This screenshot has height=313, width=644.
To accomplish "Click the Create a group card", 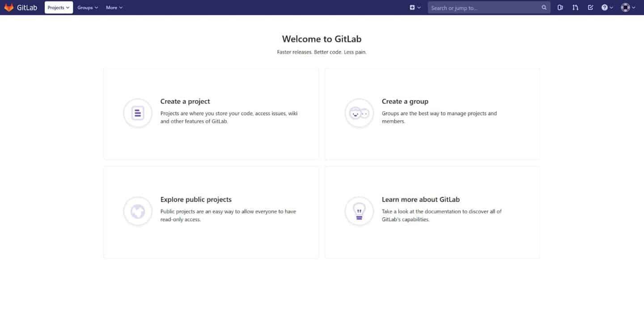I will 432,113.
